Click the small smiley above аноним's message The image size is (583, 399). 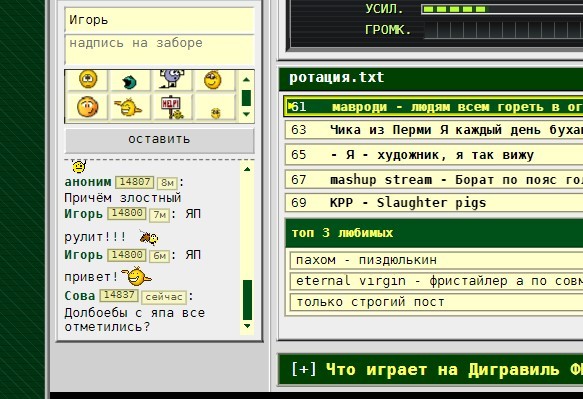[79, 167]
